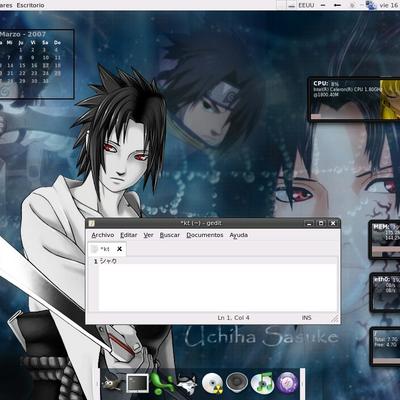Click the INS indicator in status bar

coord(307,318)
